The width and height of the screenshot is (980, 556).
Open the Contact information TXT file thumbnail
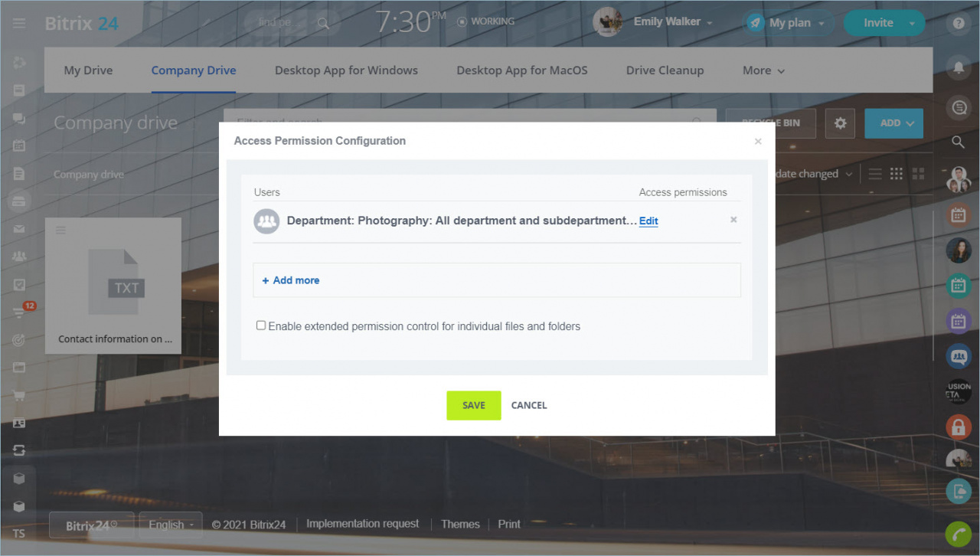click(x=113, y=286)
